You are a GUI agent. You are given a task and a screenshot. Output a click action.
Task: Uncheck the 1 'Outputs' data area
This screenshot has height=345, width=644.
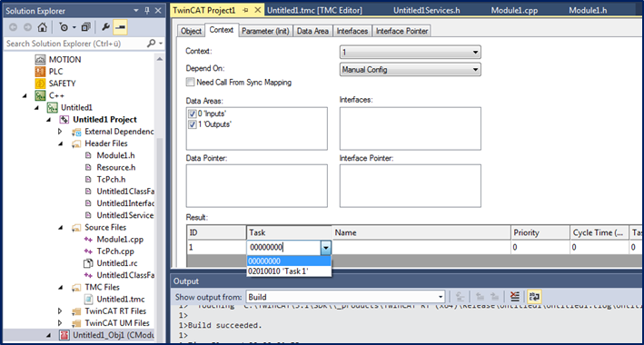193,124
